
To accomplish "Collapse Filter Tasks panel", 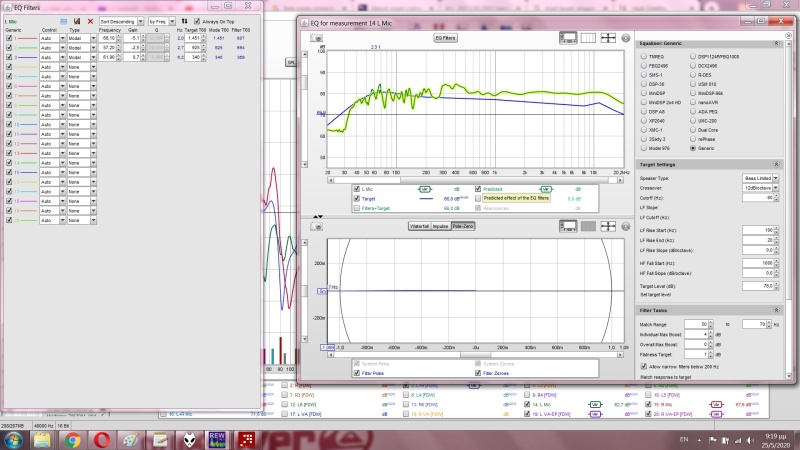I will [x=777, y=310].
